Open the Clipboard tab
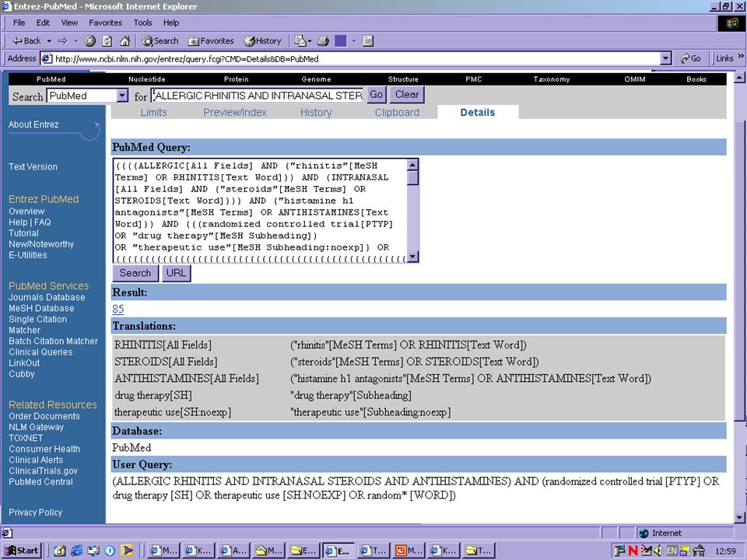The width and height of the screenshot is (747, 560). 397,112
